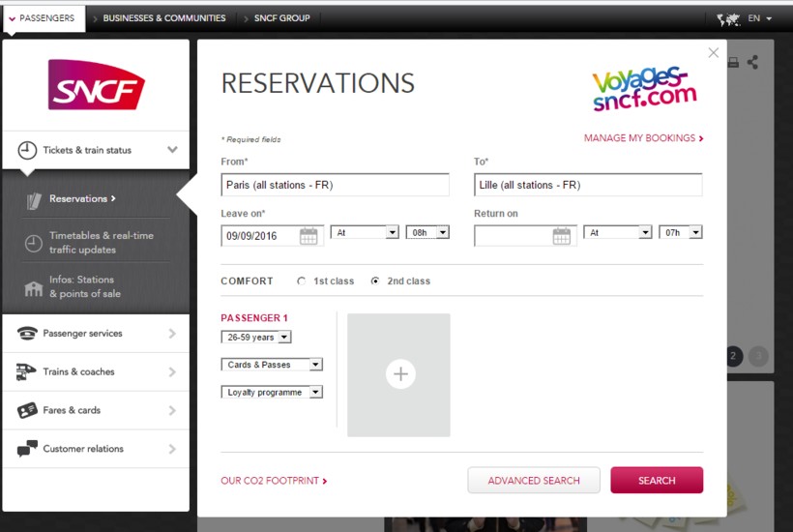Click the Search button
Screen dimensions: 793x532
(x=657, y=480)
